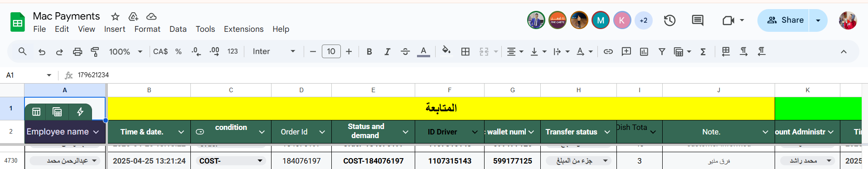
Task: Open the Functions sigma icon
Action: pyautogui.click(x=703, y=52)
